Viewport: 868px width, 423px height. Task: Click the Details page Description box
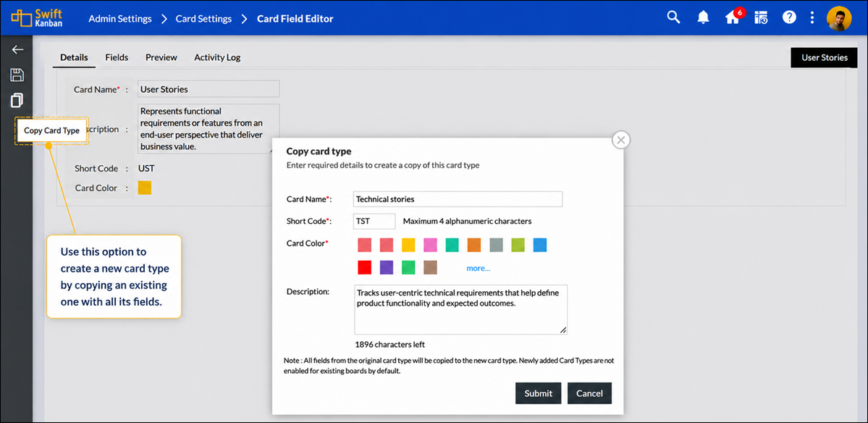(208, 128)
